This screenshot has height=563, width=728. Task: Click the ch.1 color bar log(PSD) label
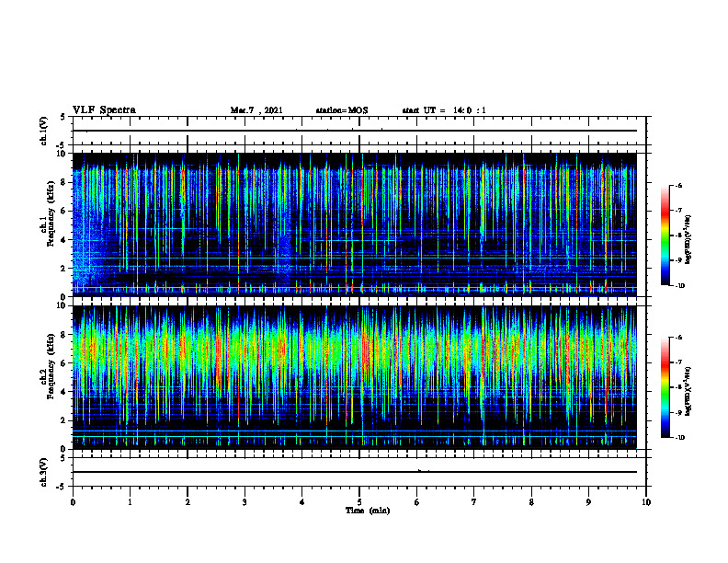click(x=688, y=240)
